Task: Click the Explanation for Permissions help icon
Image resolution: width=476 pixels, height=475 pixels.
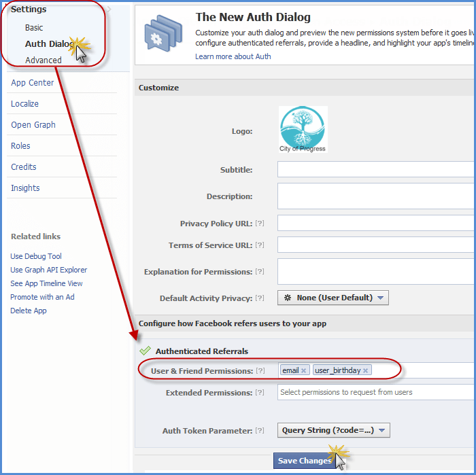Action: pyautogui.click(x=260, y=272)
